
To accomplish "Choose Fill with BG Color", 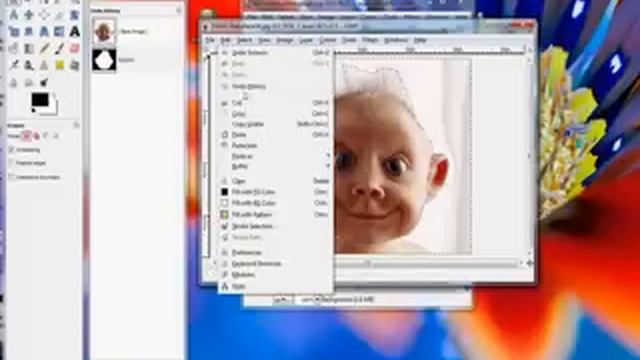I will [x=276, y=203].
